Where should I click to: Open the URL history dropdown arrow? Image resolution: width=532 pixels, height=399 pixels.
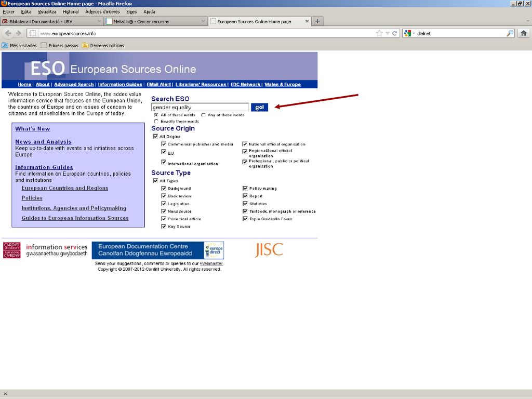click(x=387, y=33)
